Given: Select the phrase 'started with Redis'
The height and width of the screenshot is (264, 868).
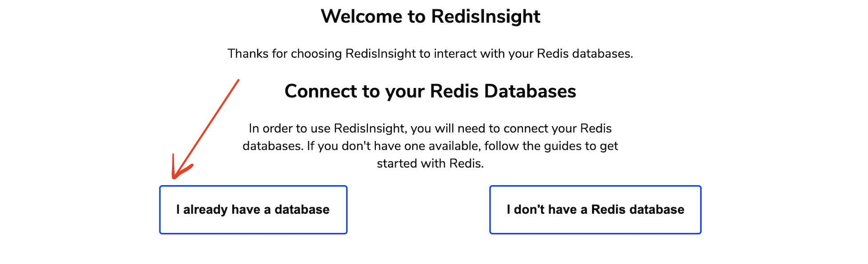Looking at the screenshot, I should [x=430, y=163].
